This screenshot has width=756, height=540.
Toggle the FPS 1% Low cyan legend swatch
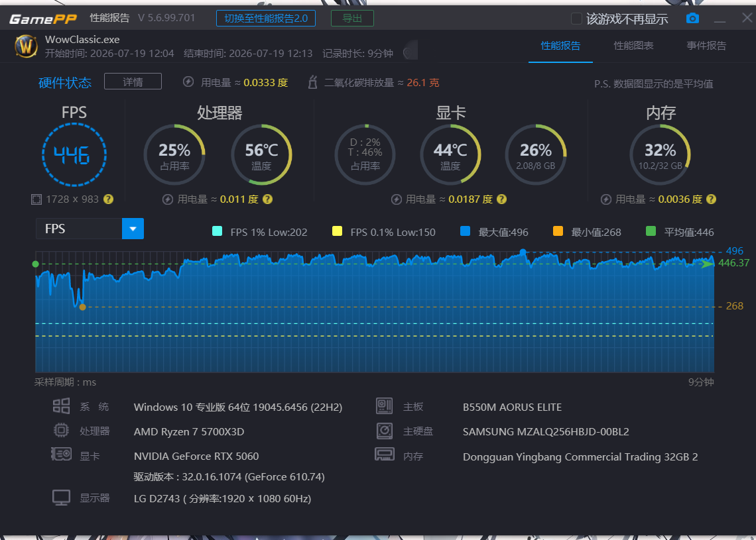point(217,231)
